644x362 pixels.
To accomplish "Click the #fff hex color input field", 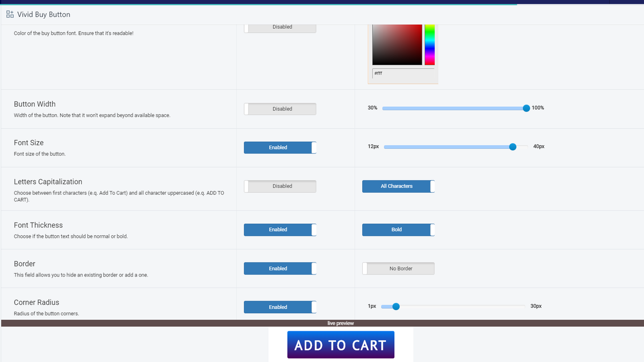I will 403,73.
